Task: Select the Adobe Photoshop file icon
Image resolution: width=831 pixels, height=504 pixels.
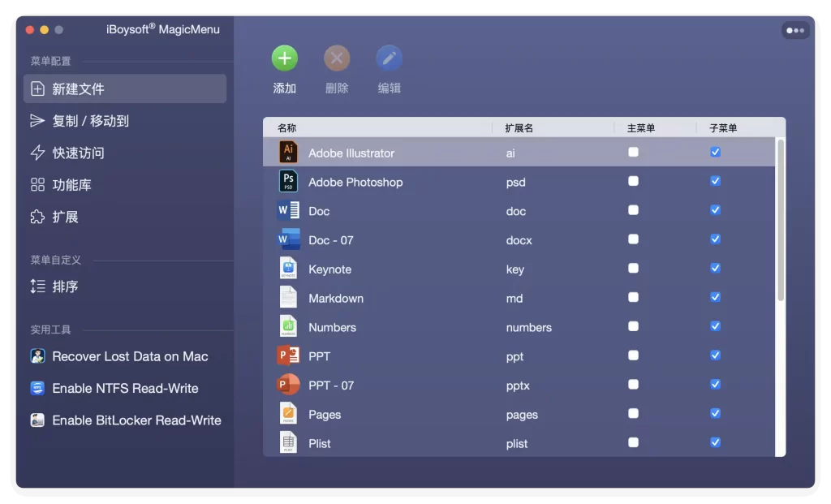Action: [288, 182]
